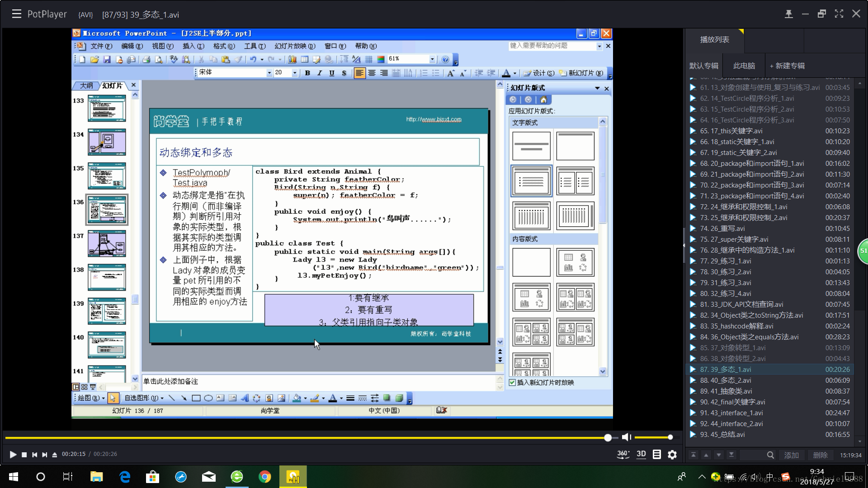868x488 pixels.
Task: Open File Explorer from the Windows taskbar
Action: pos(96,477)
